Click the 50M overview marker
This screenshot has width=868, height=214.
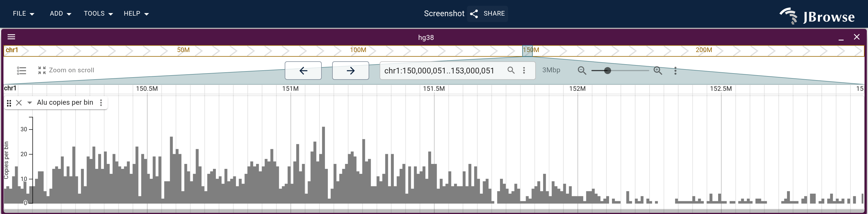[x=183, y=50]
